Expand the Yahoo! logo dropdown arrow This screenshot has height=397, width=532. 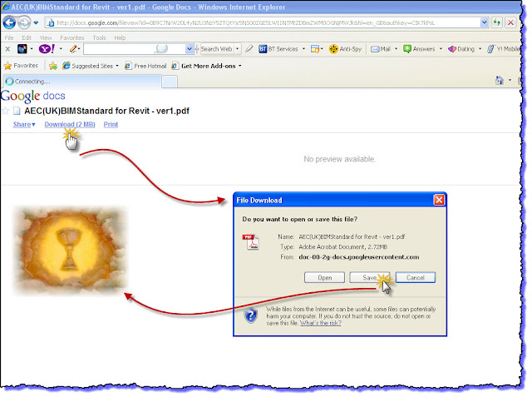61,49
